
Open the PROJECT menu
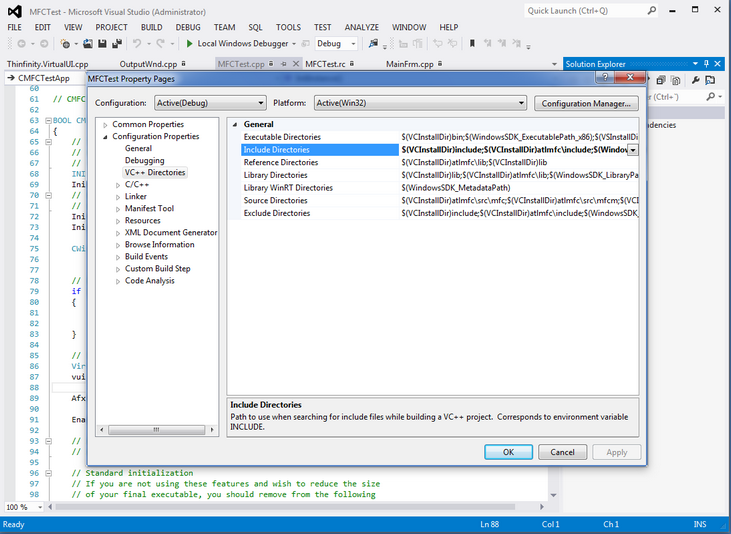[111, 28]
